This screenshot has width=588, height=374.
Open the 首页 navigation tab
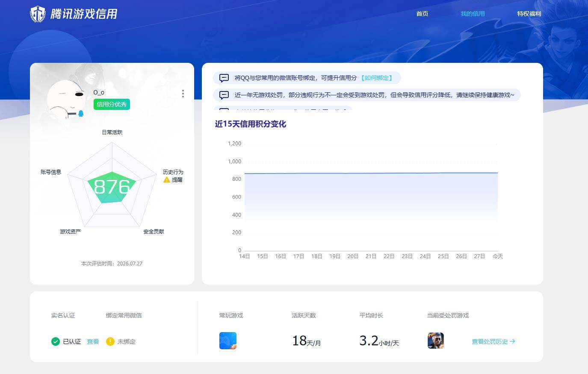coord(422,14)
